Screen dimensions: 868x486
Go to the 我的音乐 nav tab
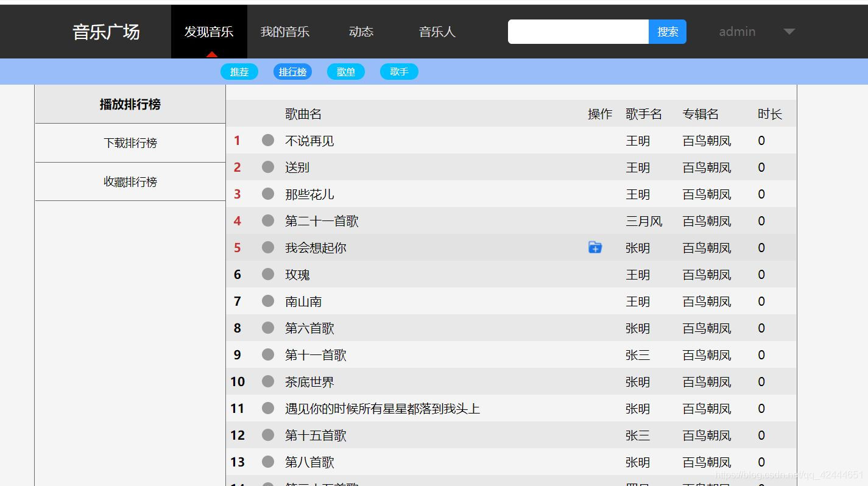click(285, 32)
